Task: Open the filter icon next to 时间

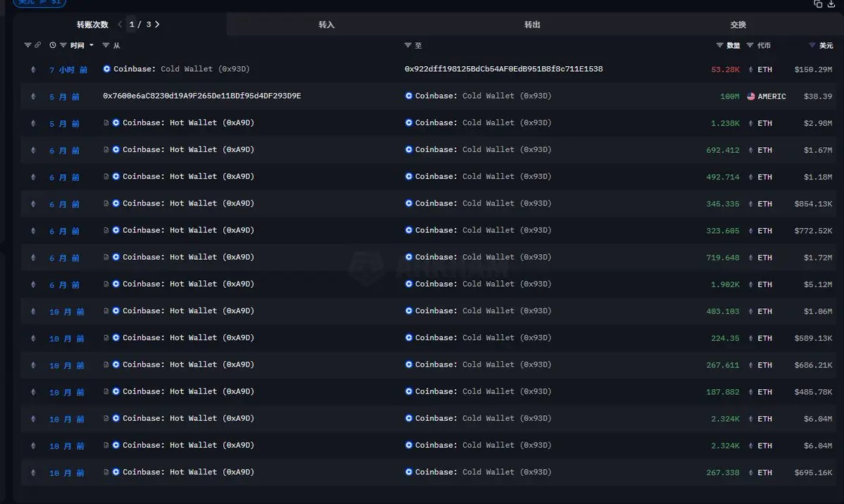Action: (x=63, y=45)
